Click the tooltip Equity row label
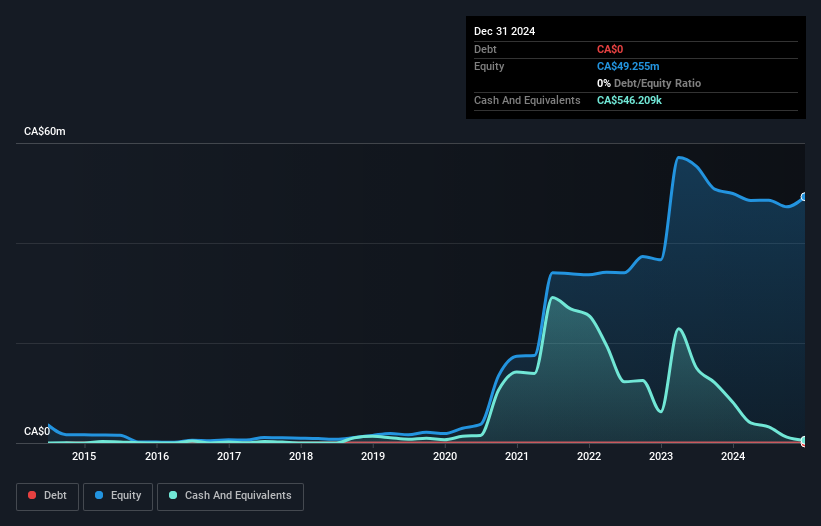The height and width of the screenshot is (526, 821). (x=489, y=66)
